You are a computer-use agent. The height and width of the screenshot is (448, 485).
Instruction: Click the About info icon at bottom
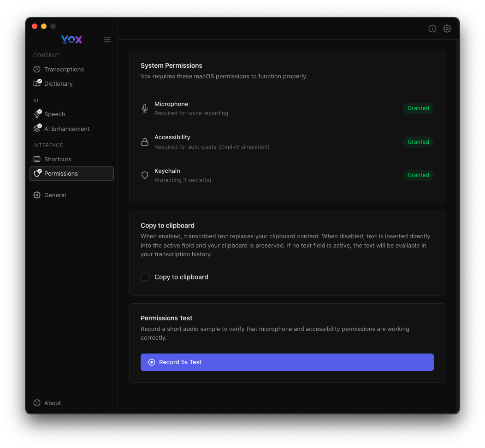coord(36,403)
